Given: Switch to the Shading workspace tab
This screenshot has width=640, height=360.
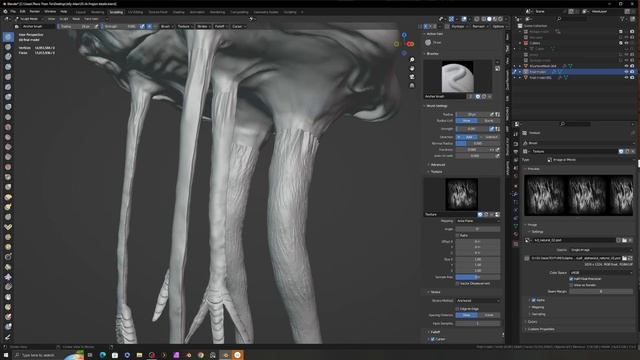Looking at the screenshot, I should [178, 12].
